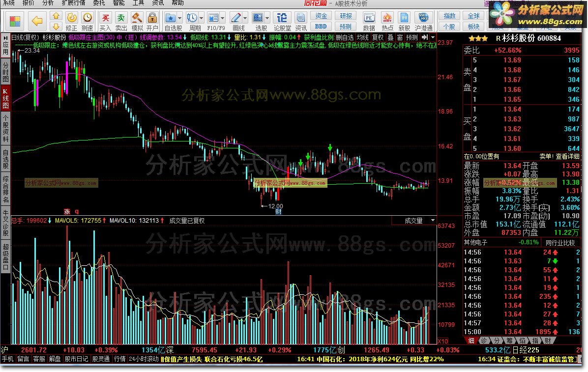Click the F10/F9 info icon
588x372 pixels.
point(213,18)
